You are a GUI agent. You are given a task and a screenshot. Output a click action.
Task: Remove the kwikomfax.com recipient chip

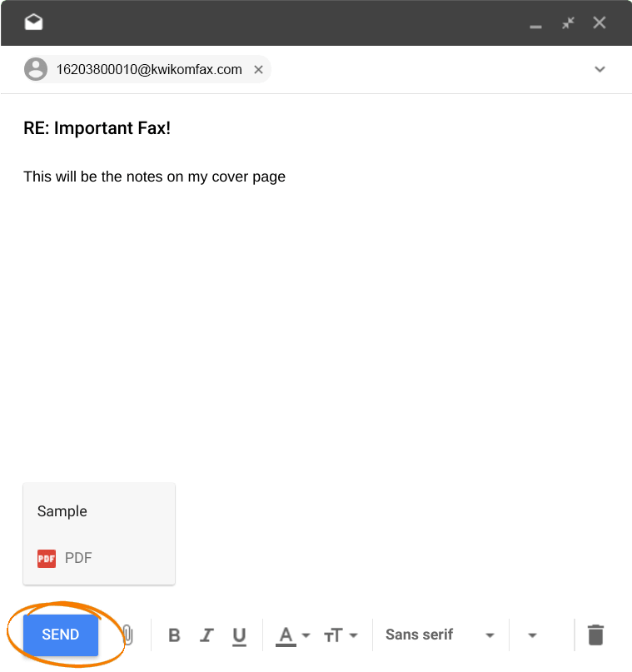pos(258,69)
